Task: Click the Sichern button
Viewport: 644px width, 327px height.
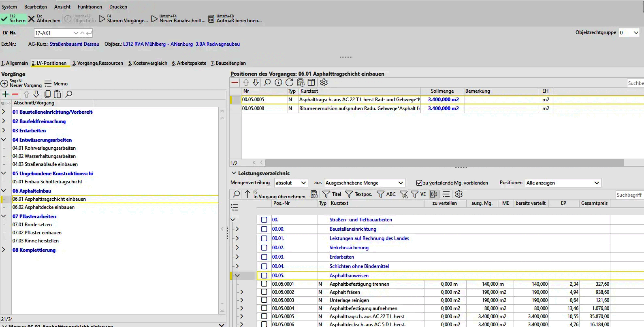Action: click(x=13, y=19)
